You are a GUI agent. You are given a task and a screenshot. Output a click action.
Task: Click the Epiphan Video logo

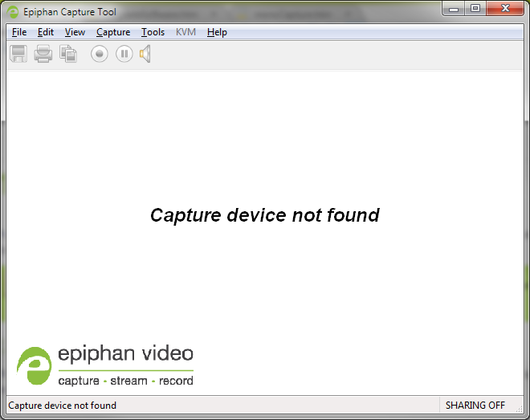[105, 366]
